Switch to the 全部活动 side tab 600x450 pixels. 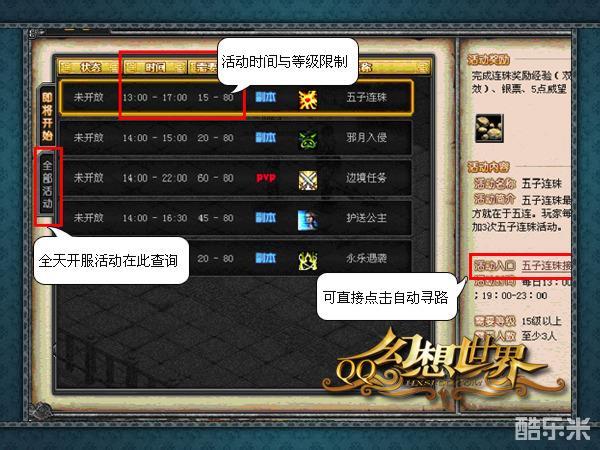click(x=47, y=185)
